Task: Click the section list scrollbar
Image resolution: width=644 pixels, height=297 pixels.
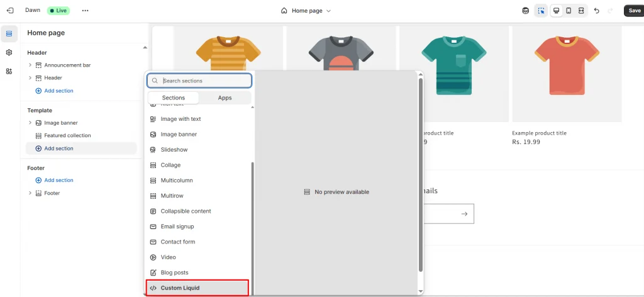Action: click(x=253, y=220)
